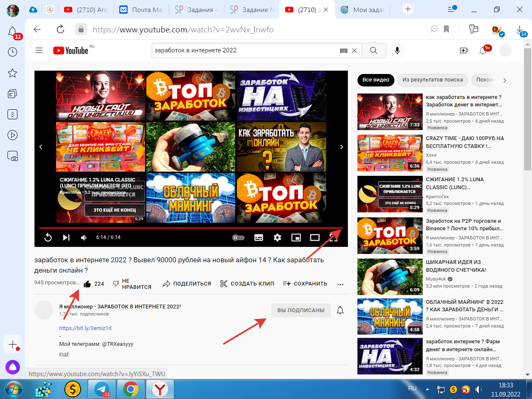
Task: Go back with browser back arrow
Action: click(37, 29)
